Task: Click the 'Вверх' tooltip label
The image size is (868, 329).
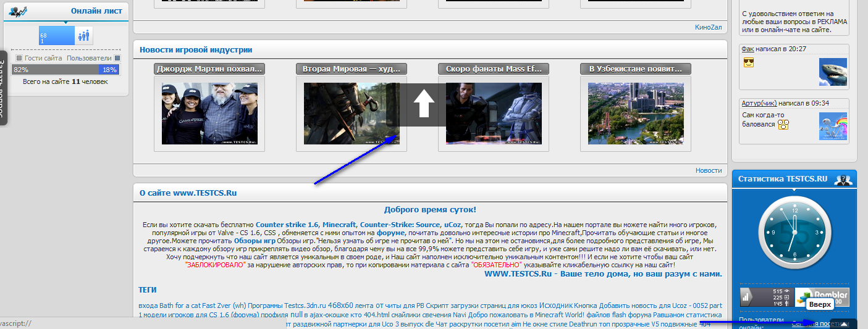Action: click(x=820, y=304)
